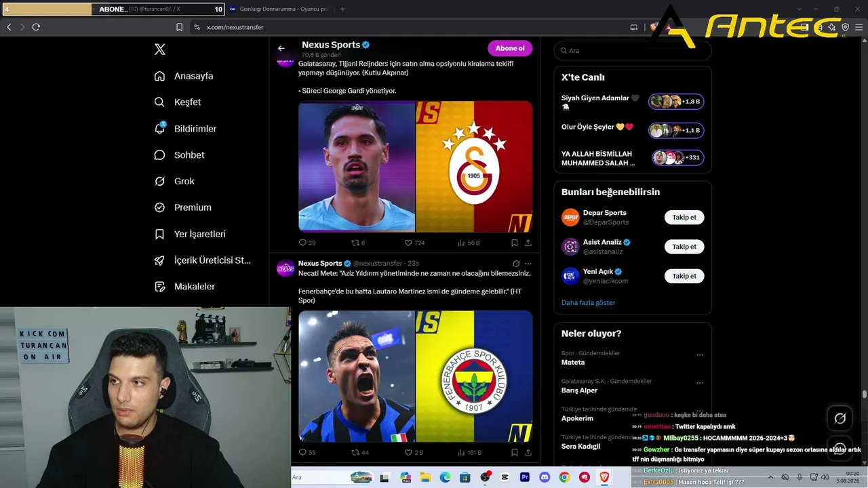Open the Lautaro Fenerbahçe post image
868x488 pixels.
[416, 376]
